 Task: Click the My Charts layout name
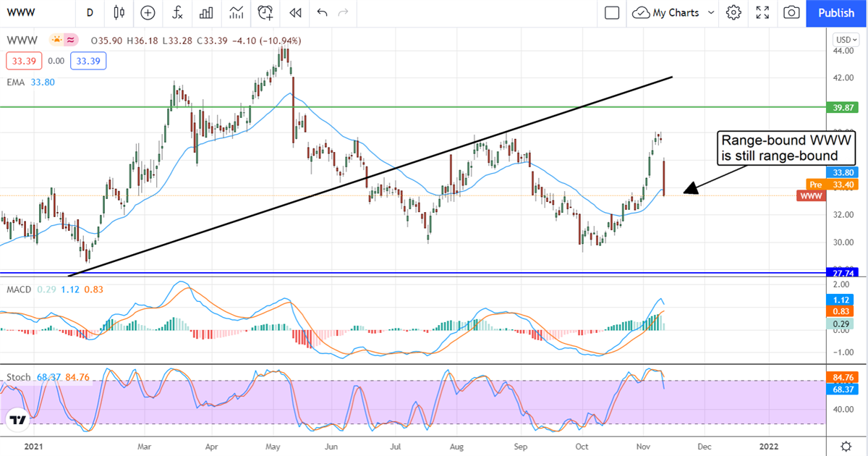[x=676, y=12]
